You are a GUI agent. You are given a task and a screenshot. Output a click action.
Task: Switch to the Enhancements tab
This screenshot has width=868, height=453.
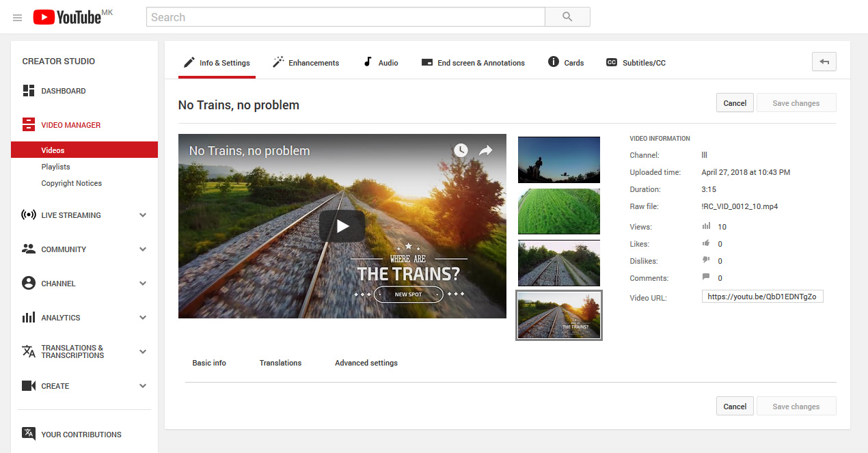tap(306, 63)
